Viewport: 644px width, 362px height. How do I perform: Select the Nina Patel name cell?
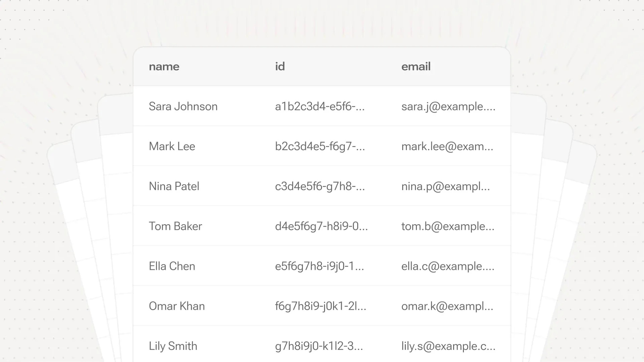[174, 186]
